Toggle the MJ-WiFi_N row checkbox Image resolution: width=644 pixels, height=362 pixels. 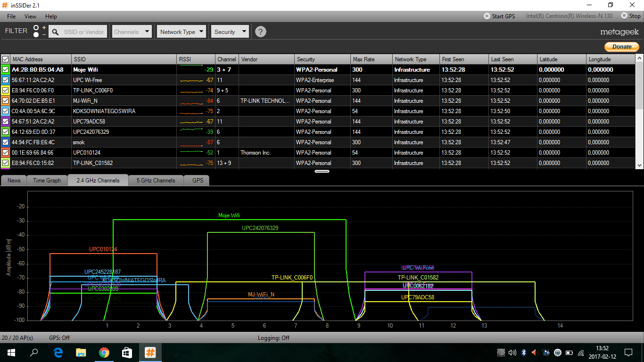(6, 101)
